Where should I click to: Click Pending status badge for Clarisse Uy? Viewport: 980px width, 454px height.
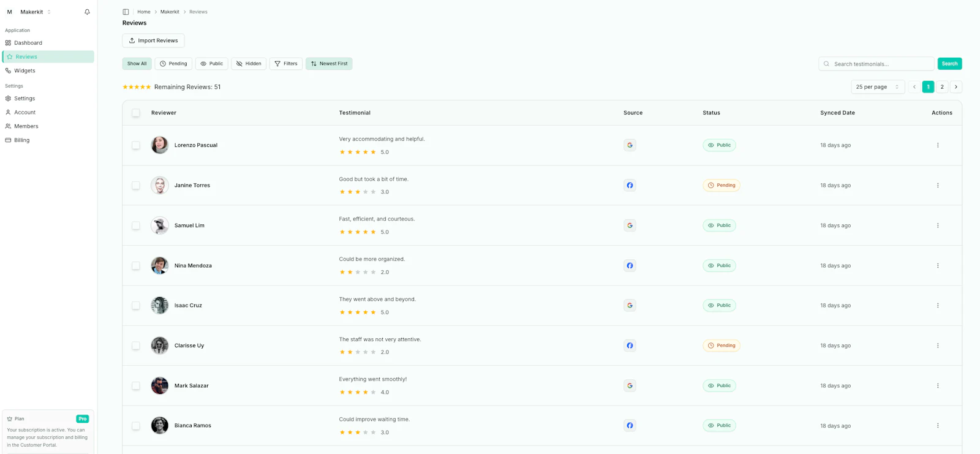click(x=722, y=346)
